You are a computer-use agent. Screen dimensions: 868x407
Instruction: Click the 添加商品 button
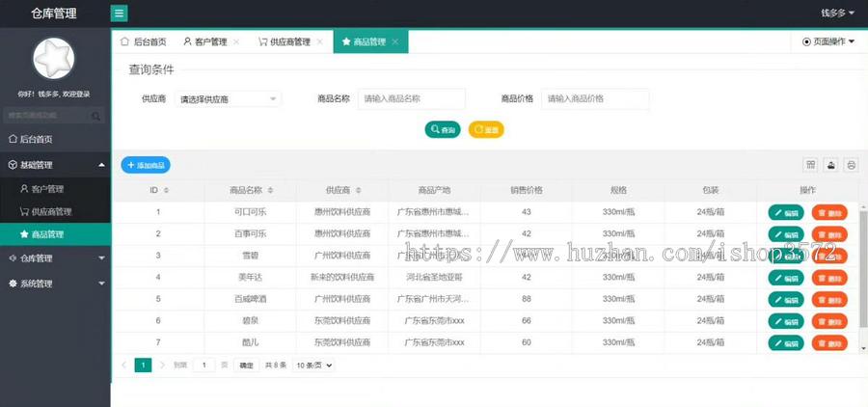coord(146,165)
